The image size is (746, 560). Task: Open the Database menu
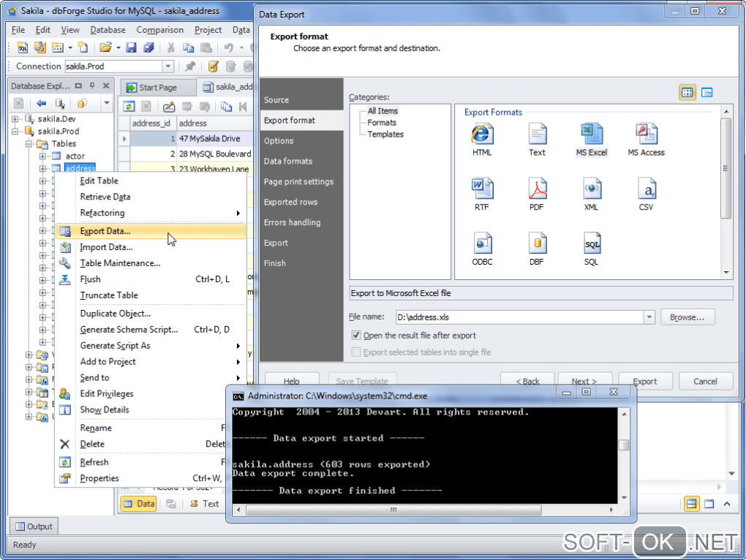pyautogui.click(x=108, y=30)
